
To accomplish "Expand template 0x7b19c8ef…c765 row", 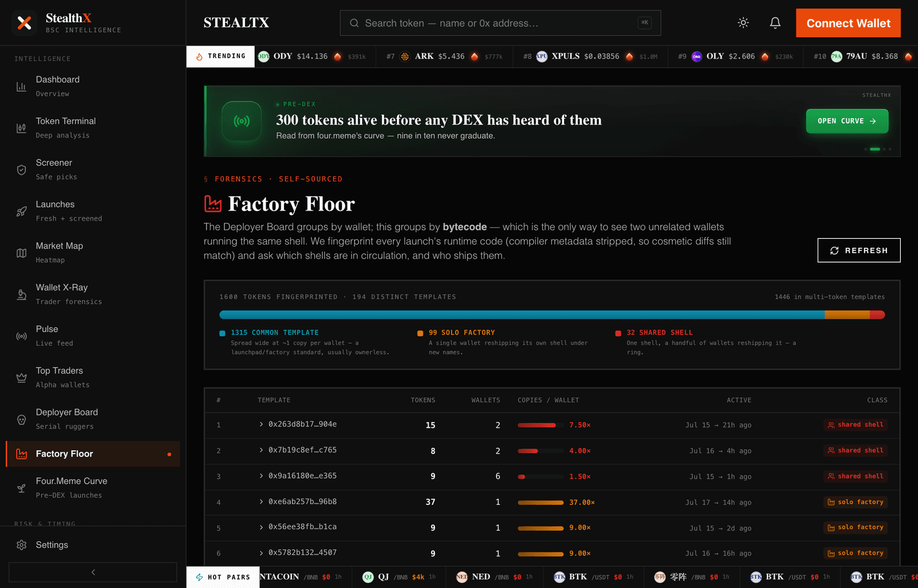I will tap(261, 450).
